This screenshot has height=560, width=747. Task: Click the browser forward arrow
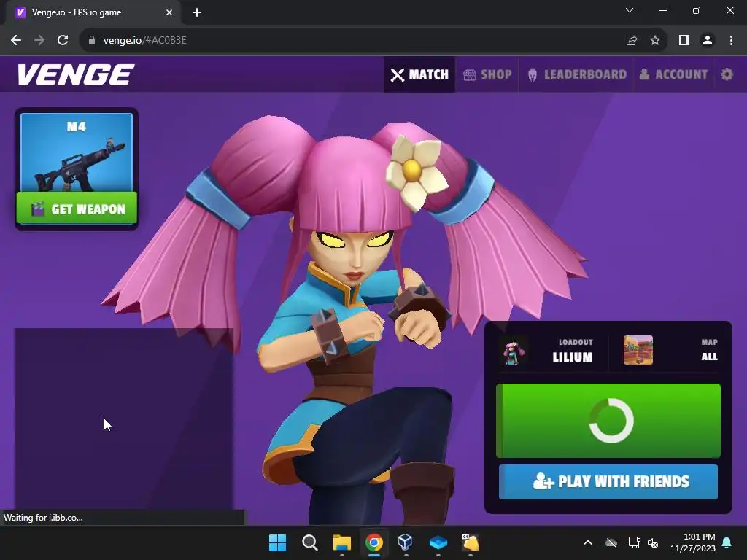click(x=39, y=41)
